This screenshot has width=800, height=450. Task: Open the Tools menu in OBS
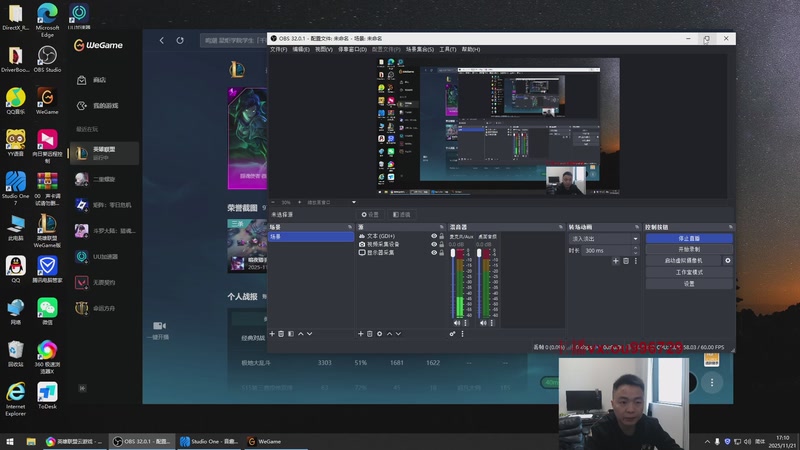[x=447, y=49]
